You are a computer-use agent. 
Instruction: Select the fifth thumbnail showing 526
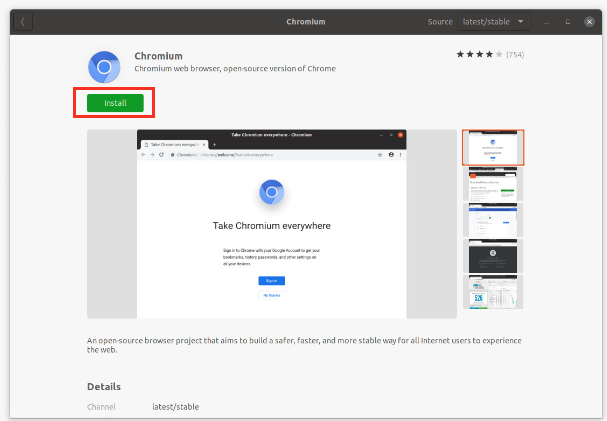493,292
